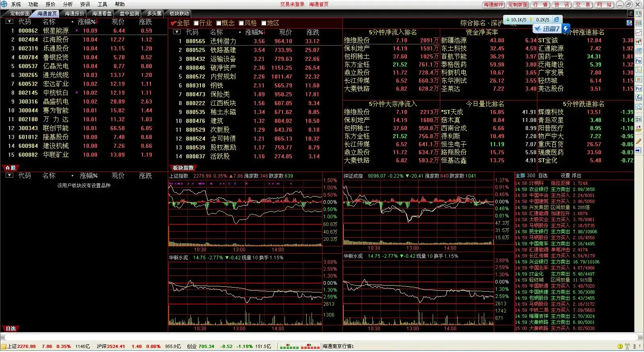Click the 资讯 button at top right
Screen dimensions: 644x352
coord(561,5)
